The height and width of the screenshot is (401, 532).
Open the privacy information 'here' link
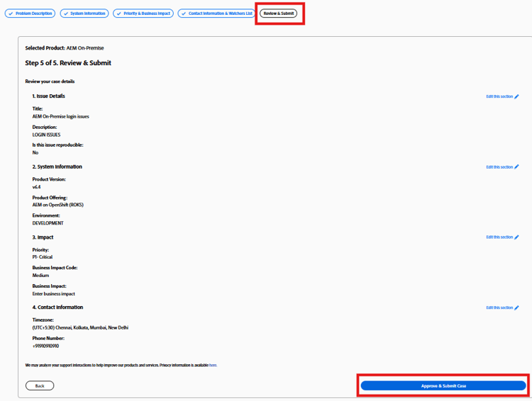tap(213, 366)
